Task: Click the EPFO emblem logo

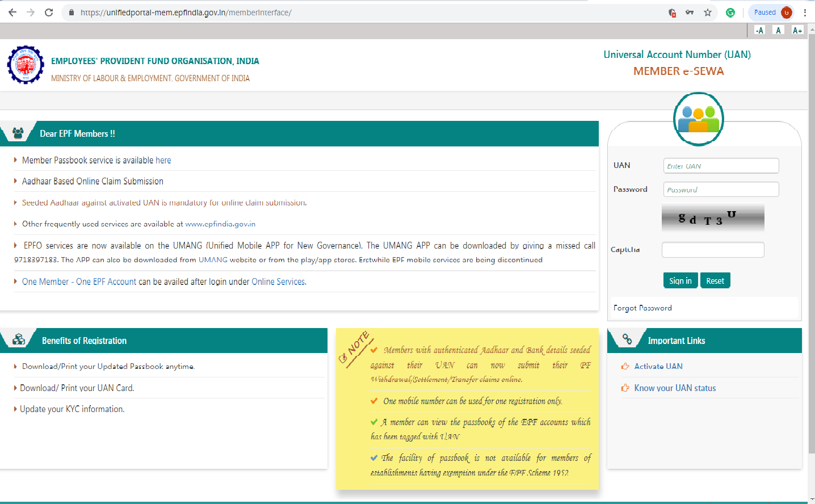Action: [25, 65]
